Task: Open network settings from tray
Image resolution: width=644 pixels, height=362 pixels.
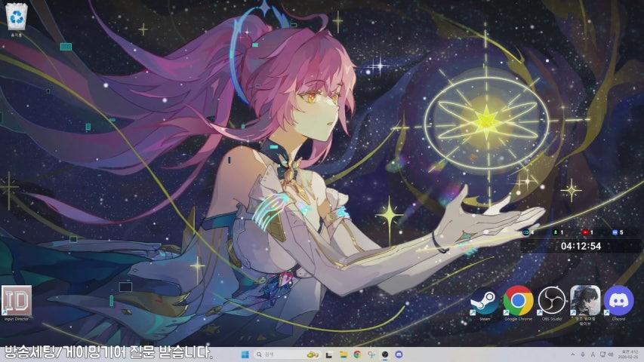Action: click(602, 354)
